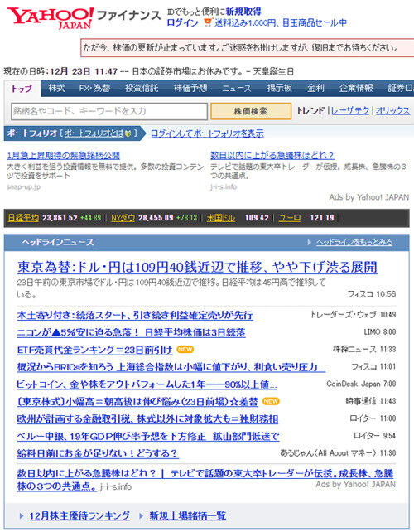Screen dimensions: 414x532
Task: Click the 新規取得 link
Action: click(x=243, y=12)
